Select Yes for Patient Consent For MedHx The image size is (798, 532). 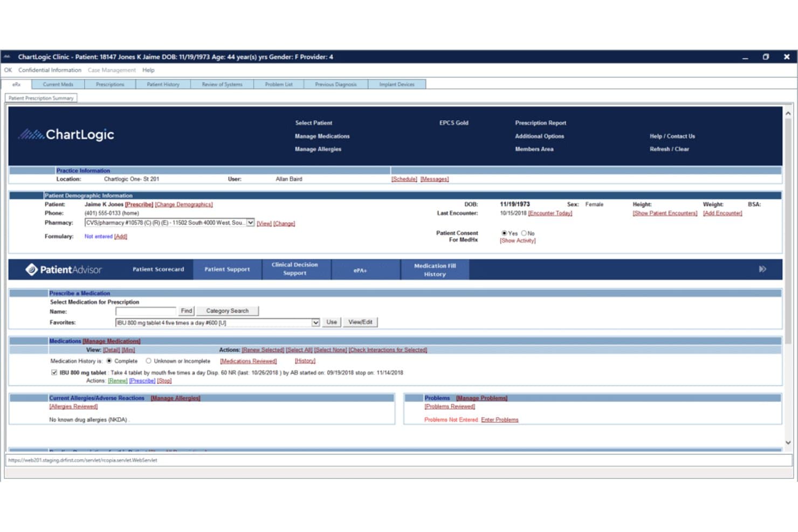point(504,233)
